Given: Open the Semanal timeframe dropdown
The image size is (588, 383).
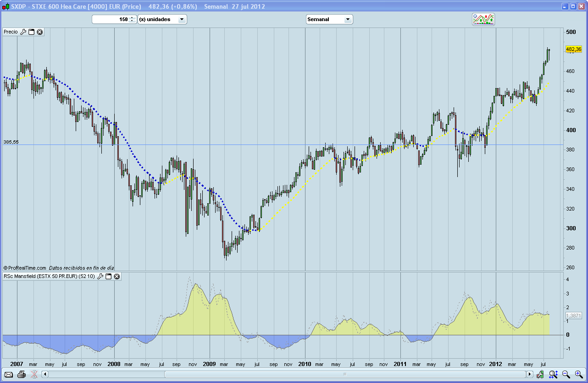Looking at the screenshot, I should click(x=348, y=20).
